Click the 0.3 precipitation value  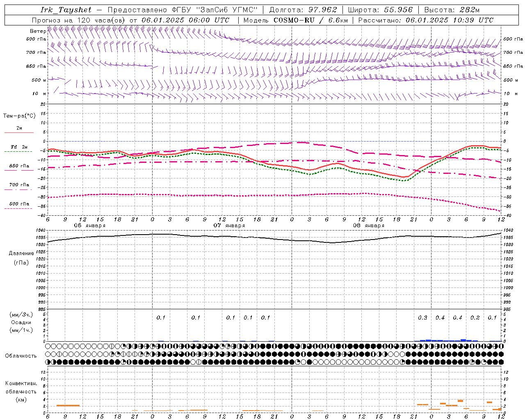pos(422,318)
